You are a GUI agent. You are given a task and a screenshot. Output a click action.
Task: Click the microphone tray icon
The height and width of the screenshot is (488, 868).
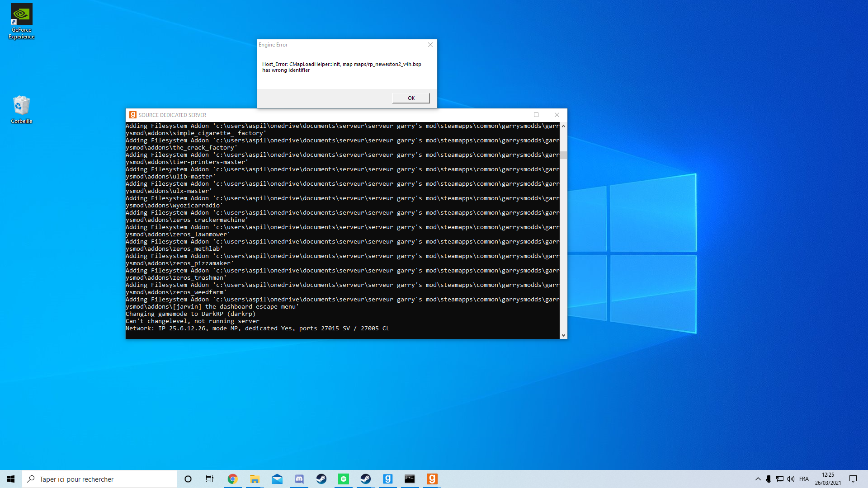click(x=769, y=479)
